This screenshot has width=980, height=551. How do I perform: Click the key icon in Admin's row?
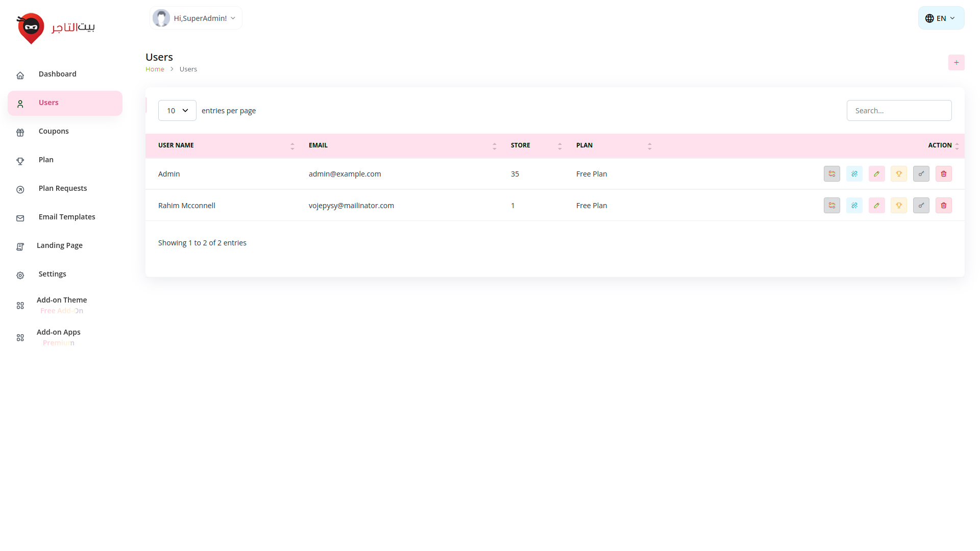point(921,174)
